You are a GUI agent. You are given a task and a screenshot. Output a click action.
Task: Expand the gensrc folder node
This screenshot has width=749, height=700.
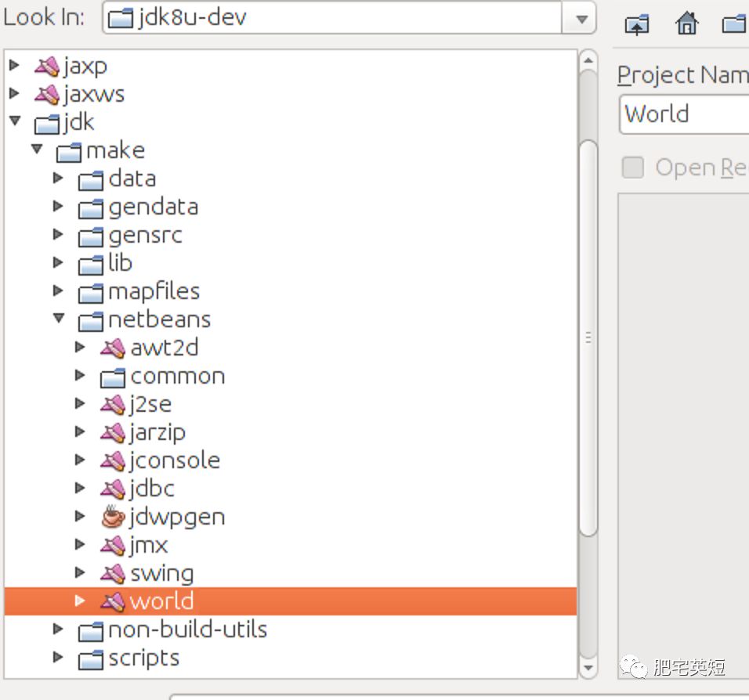[58, 234]
